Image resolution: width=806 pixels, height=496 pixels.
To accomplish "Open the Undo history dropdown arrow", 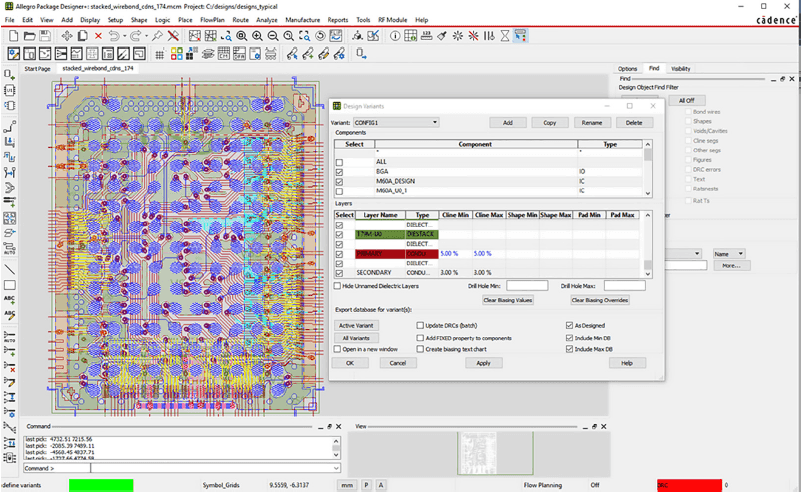I will [124, 36].
